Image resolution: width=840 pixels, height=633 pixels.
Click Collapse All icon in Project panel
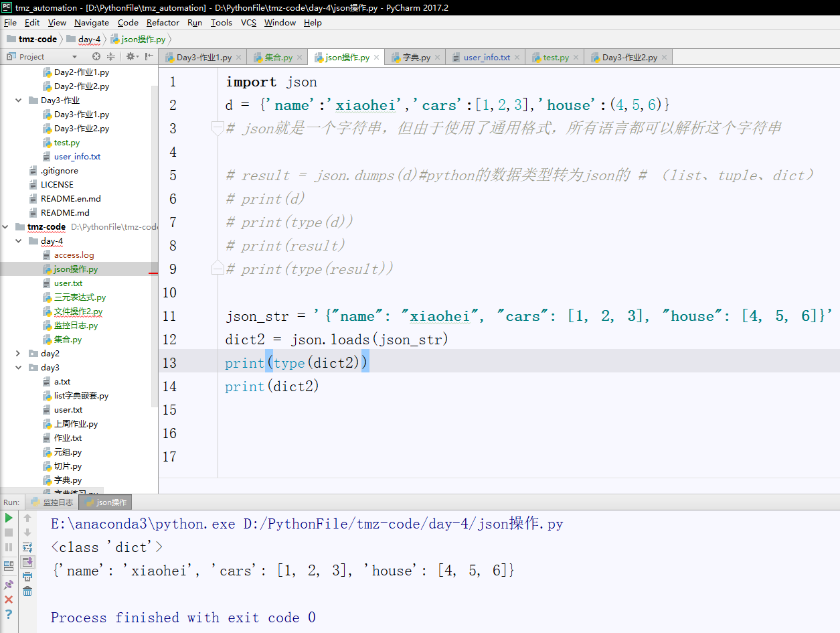click(110, 57)
